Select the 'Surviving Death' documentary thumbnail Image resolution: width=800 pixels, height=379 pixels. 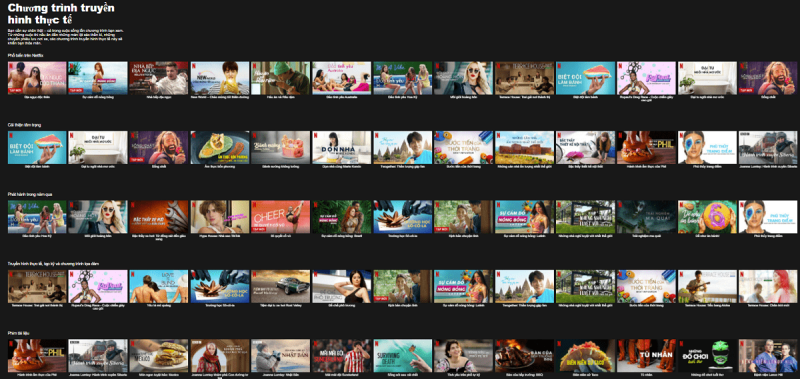[403, 356]
